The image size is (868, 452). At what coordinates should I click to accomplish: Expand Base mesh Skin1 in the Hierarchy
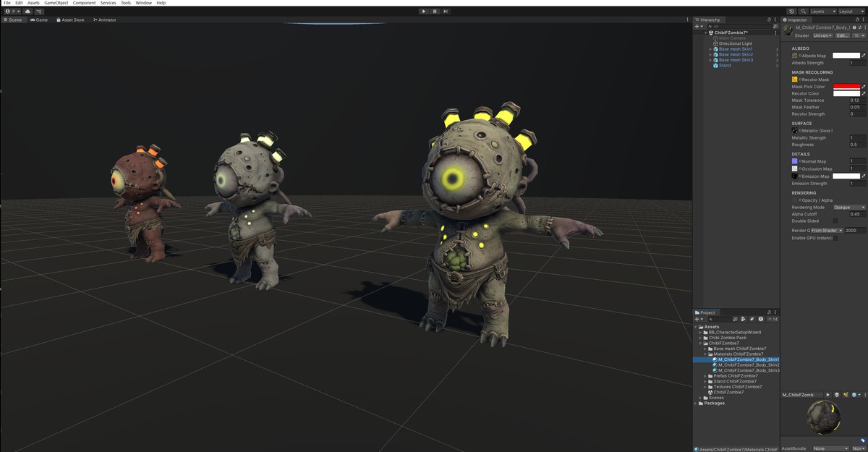pyautogui.click(x=711, y=49)
